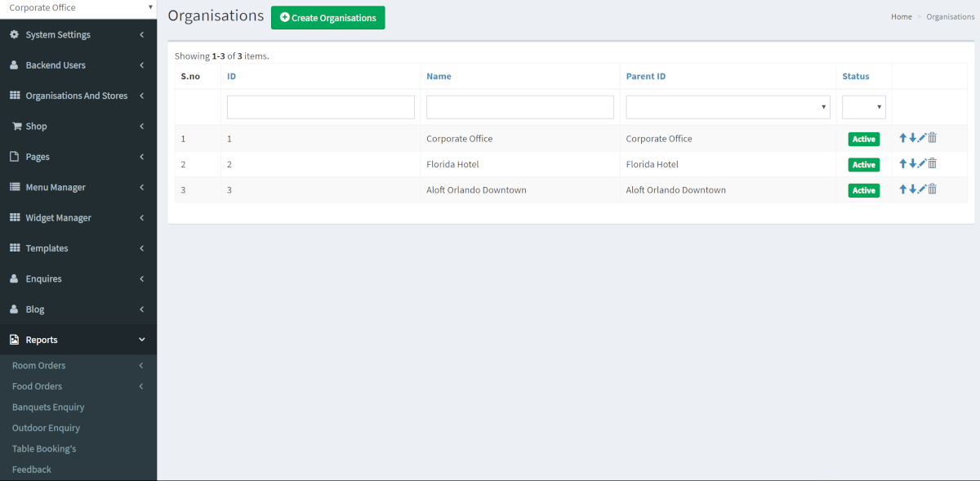Open the Banquets Enquiry report
Screen dimensions: 980x481
pyautogui.click(x=48, y=407)
